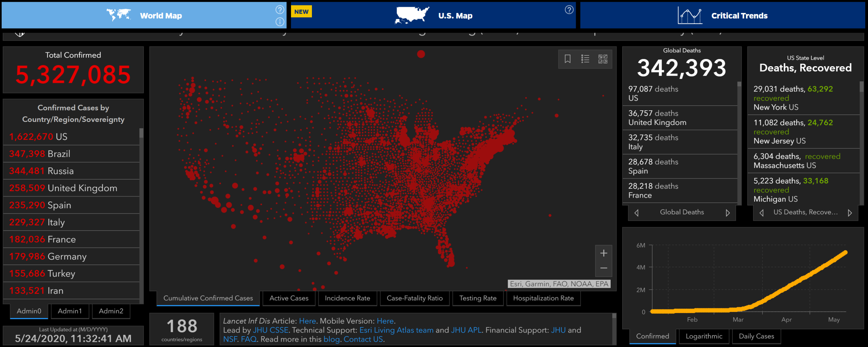868x347 pixels.
Task: Show the map legend list icon
Action: click(x=585, y=59)
